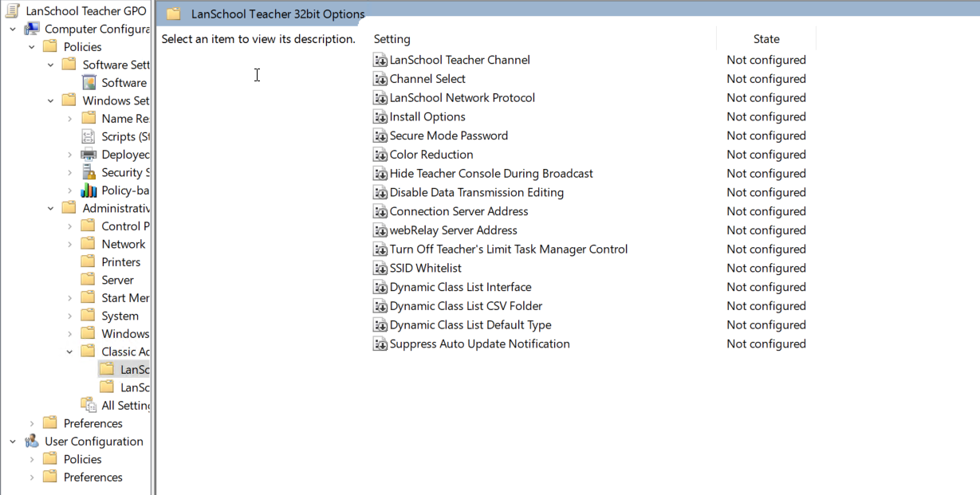
Task: Open the Install Options setting
Action: click(x=427, y=117)
